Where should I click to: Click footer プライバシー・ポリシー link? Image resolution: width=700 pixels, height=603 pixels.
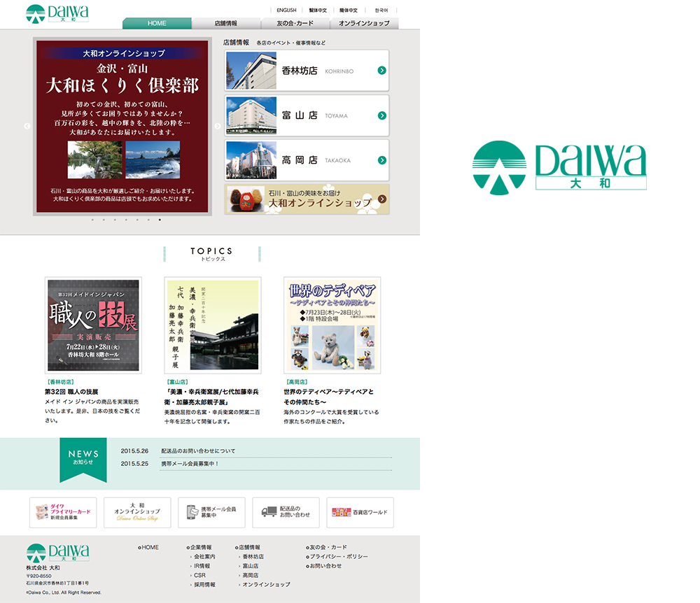[337, 557]
